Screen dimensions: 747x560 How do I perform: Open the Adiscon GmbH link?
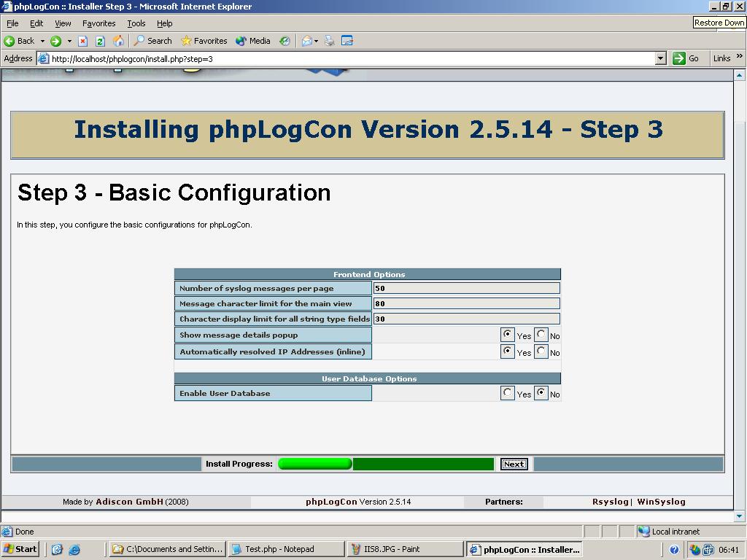129,502
